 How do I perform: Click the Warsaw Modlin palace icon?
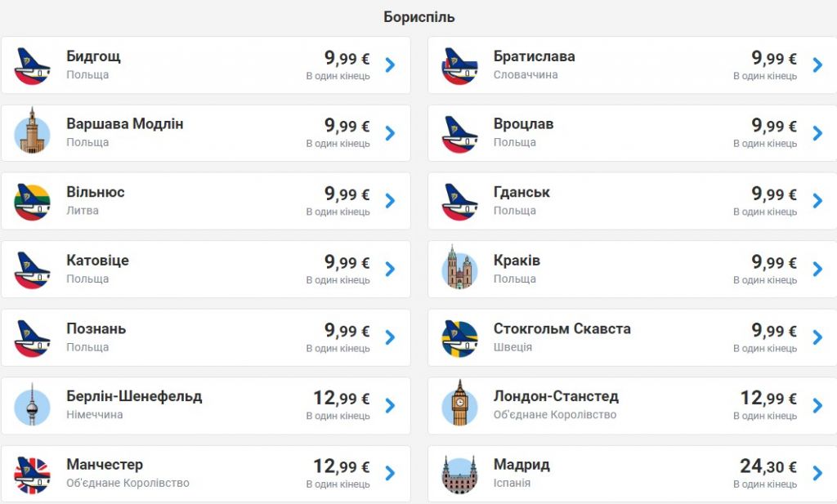tap(33, 133)
